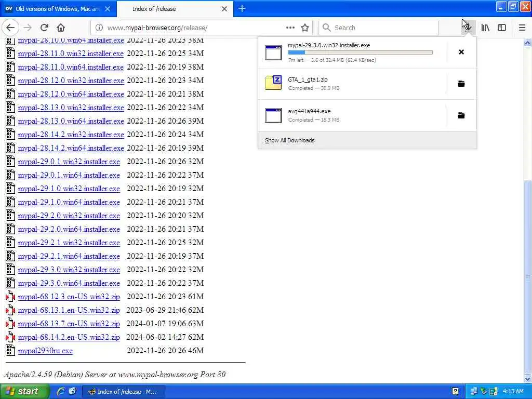
Task: Switch to Old versions of Windows tab
Action: coord(58,9)
